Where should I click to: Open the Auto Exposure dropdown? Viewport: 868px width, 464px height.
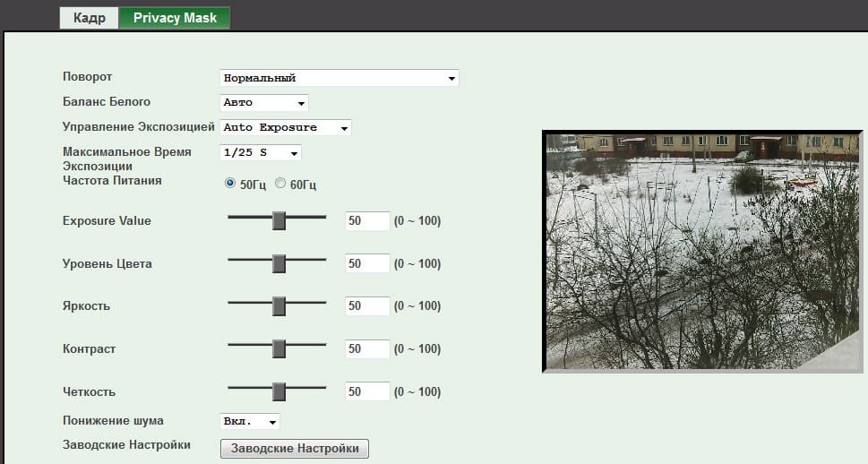(286, 127)
